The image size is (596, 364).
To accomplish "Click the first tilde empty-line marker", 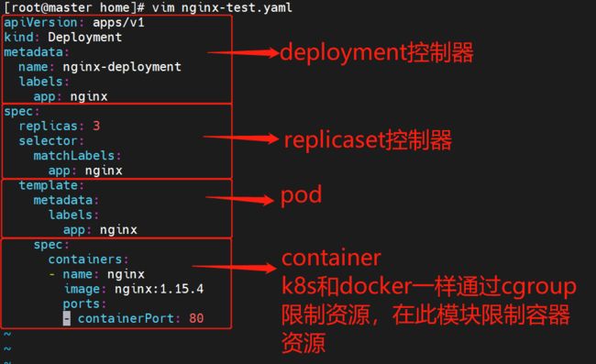I will point(7,335).
